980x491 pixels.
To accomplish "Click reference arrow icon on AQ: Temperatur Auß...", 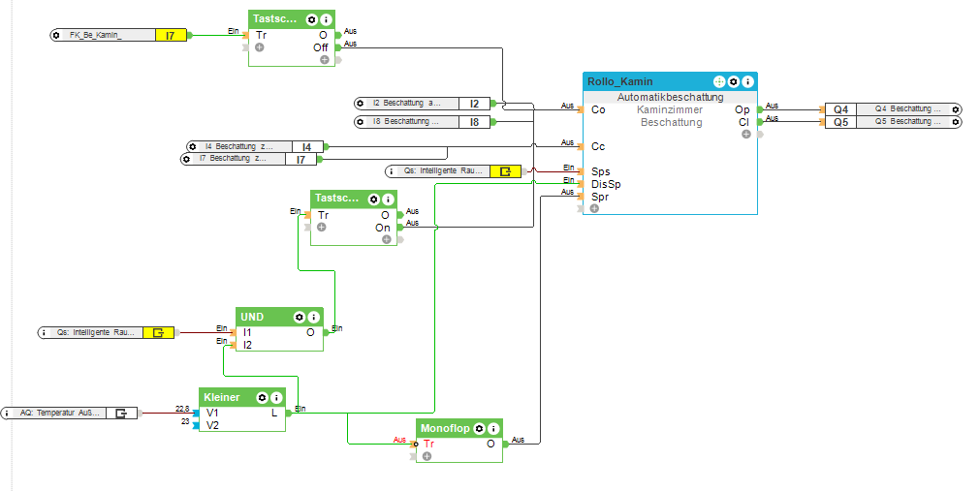I will pyautogui.click(x=121, y=413).
